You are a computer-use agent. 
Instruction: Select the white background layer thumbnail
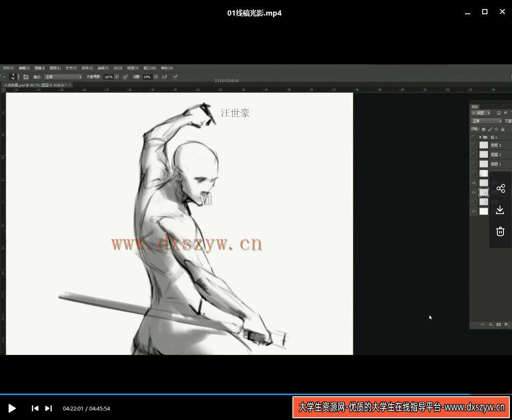coord(484,211)
